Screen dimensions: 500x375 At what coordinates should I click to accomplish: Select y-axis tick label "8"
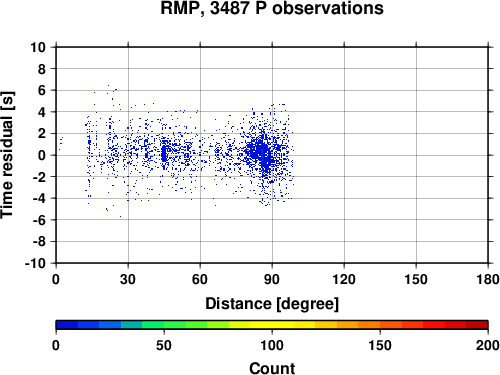tap(42, 69)
